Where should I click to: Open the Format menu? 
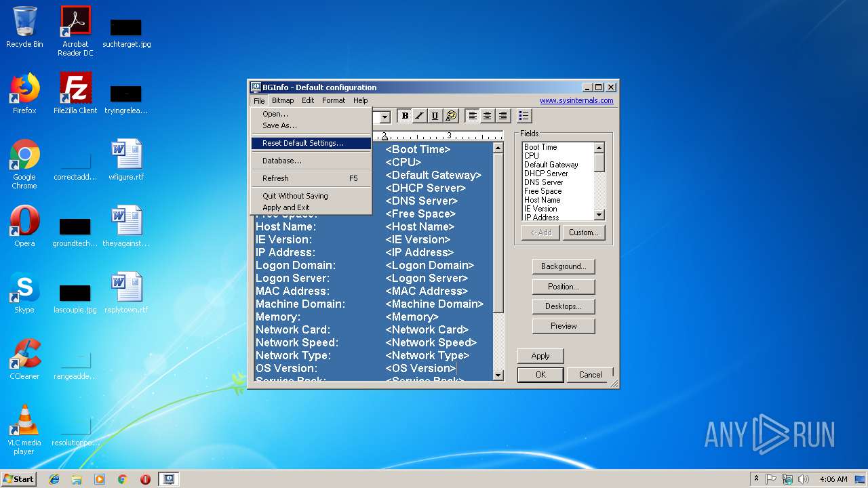[x=334, y=100]
